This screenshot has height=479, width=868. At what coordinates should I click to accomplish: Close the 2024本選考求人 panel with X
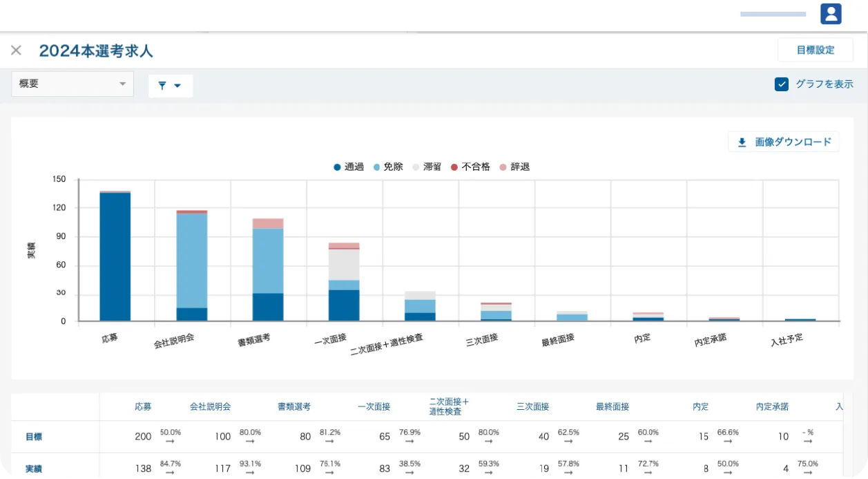pos(16,50)
